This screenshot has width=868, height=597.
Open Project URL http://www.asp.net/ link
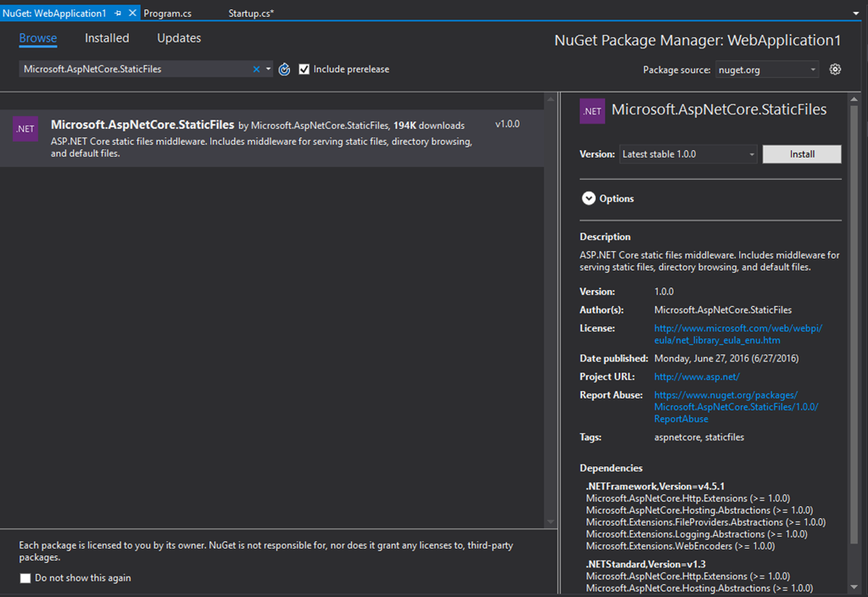(697, 377)
